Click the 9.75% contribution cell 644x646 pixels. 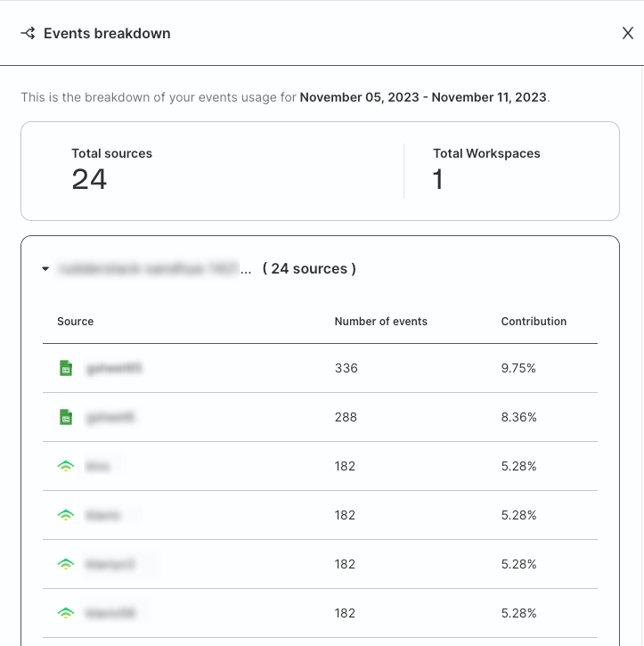[518, 368]
